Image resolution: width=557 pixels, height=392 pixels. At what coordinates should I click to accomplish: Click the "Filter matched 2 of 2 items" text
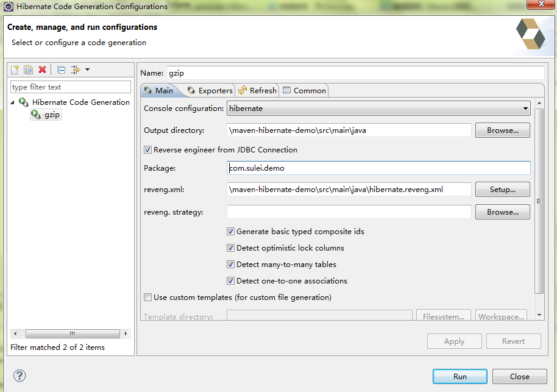click(57, 347)
